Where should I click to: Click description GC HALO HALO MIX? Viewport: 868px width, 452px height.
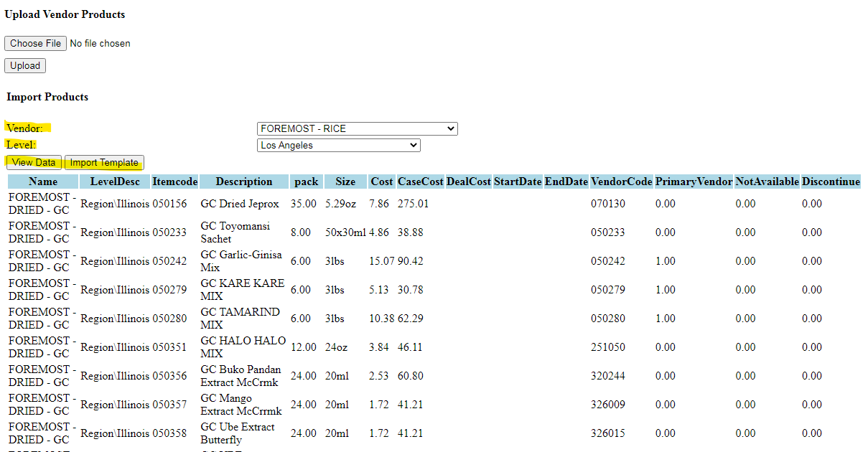(243, 347)
